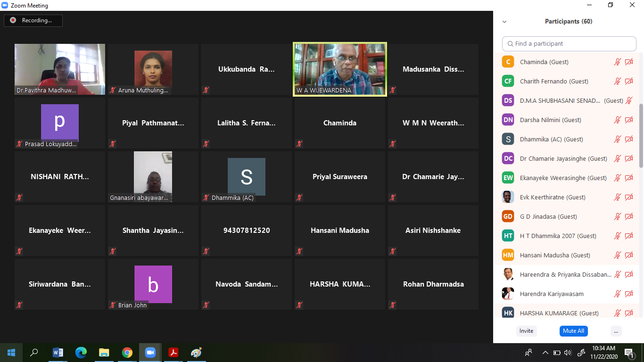This screenshot has width=644, height=362.
Task: Click the video-off icon for Charith Fernando
Action: (629, 81)
